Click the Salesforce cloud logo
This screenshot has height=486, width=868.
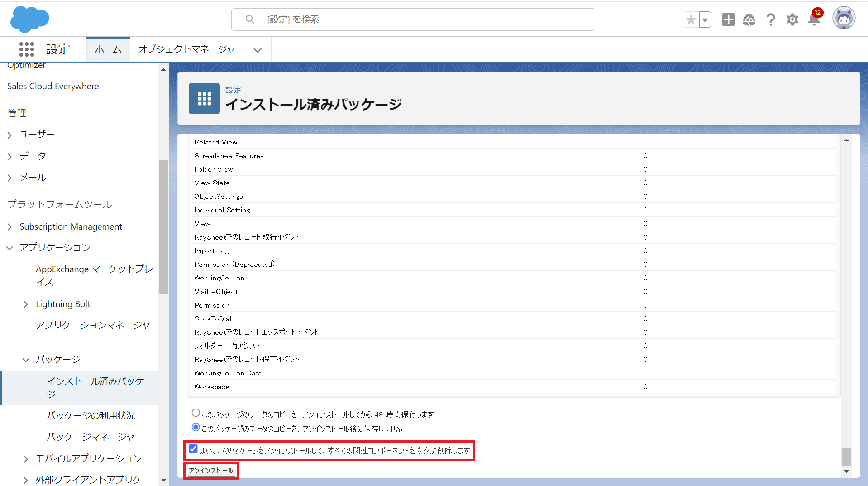[29, 19]
